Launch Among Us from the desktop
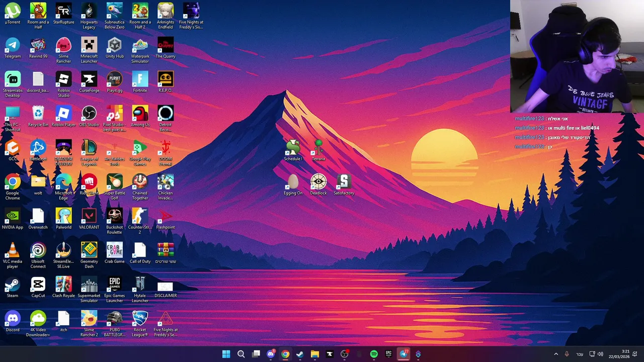 140,117
